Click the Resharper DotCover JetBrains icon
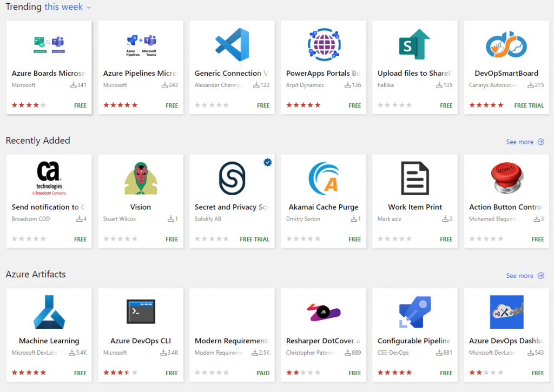 (324, 312)
